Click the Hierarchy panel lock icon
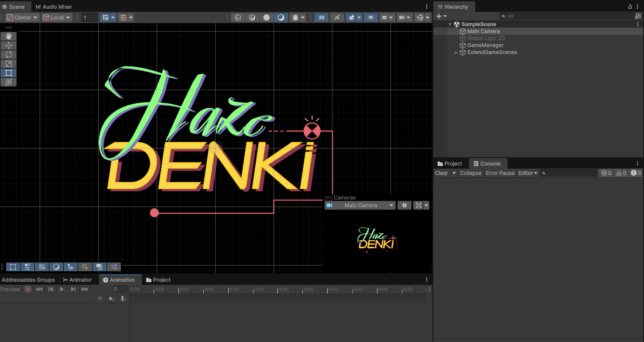Image resolution: width=644 pixels, height=342 pixels. pos(630,7)
